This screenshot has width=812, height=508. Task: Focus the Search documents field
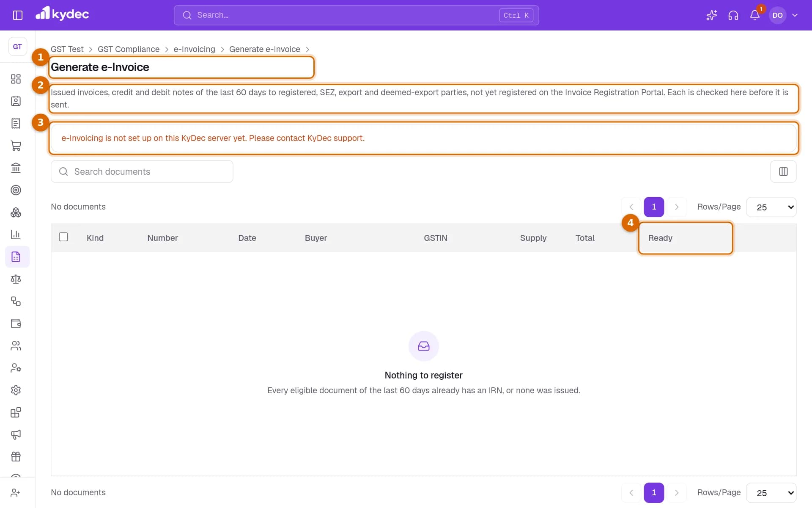pyautogui.click(x=142, y=171)
